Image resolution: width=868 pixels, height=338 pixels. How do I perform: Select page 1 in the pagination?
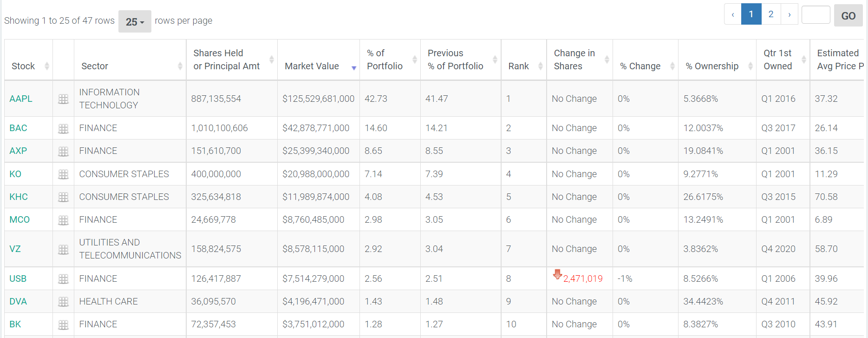(x=751, y=14)
